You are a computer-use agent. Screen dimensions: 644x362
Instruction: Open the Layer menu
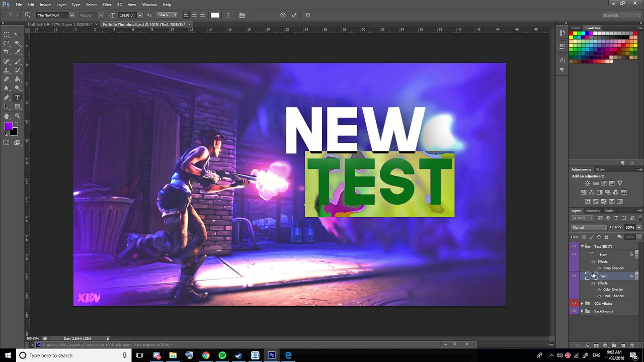(x=61, y=5)
